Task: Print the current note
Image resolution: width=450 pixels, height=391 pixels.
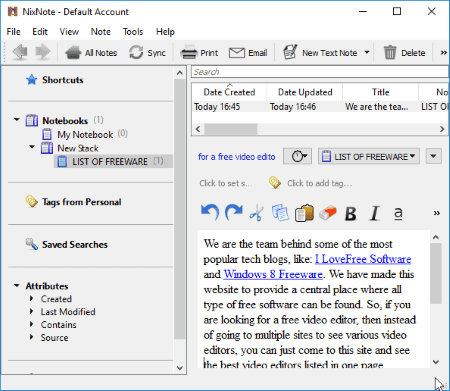Action: pyautogui.click(x=199, y=53)
